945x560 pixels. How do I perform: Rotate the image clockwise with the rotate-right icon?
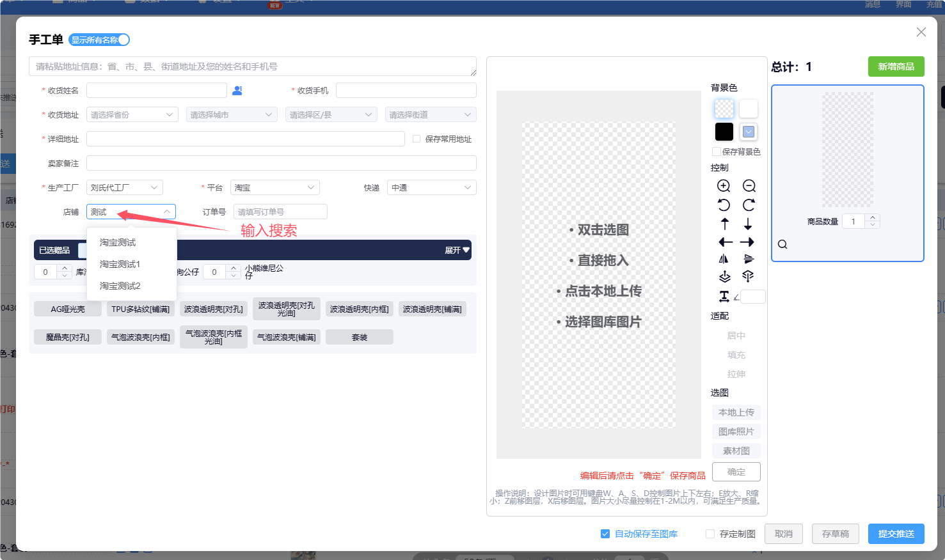[749, 205]
